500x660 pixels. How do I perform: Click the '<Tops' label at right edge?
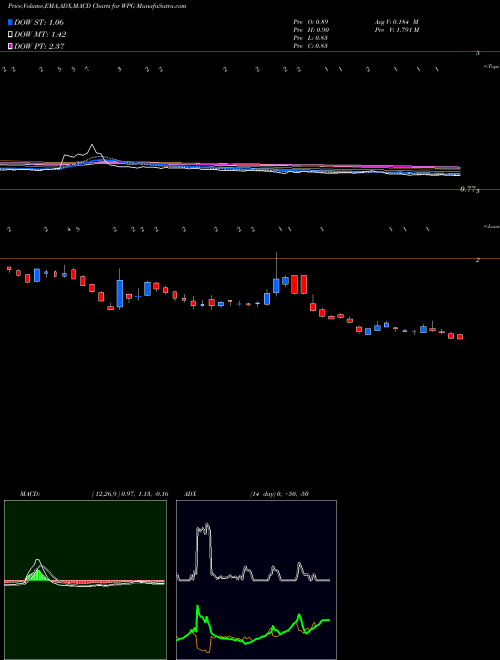[x=491, y=67]
